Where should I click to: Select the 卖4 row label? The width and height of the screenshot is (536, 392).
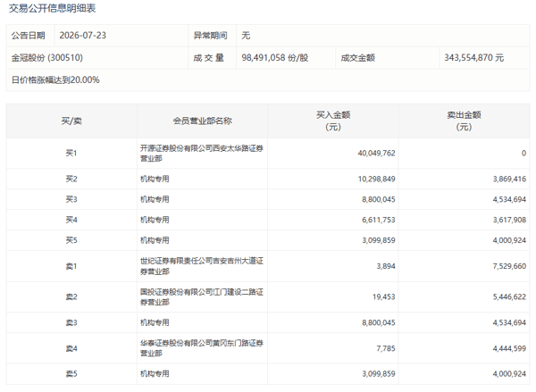71,348
